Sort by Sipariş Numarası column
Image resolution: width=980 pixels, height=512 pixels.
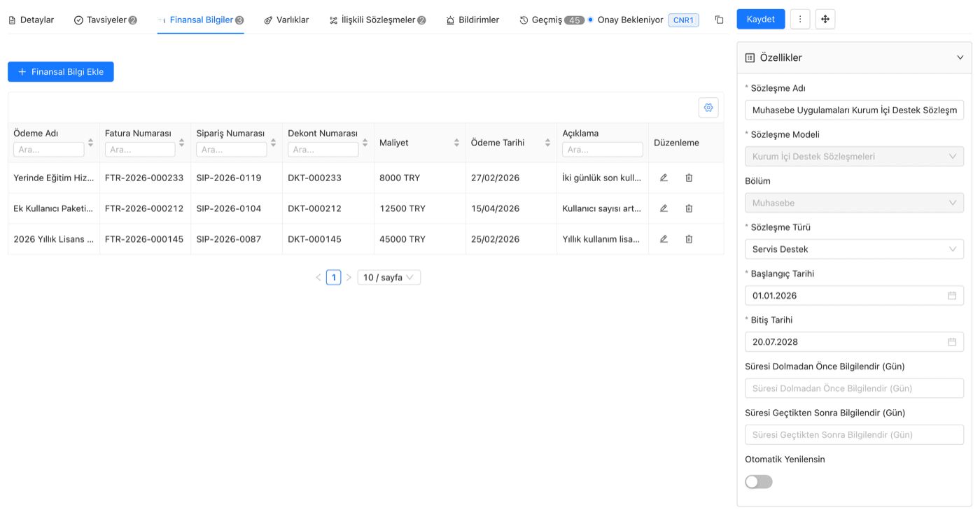coord(273,143)
